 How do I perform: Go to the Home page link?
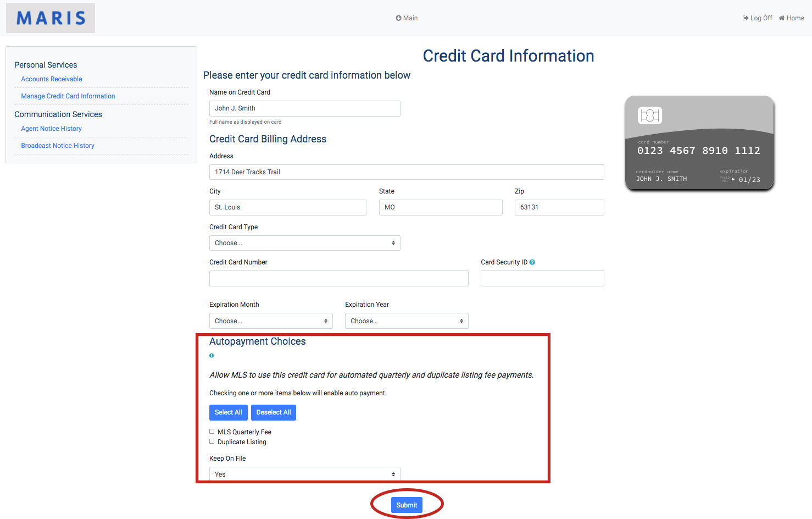point(792,18)
